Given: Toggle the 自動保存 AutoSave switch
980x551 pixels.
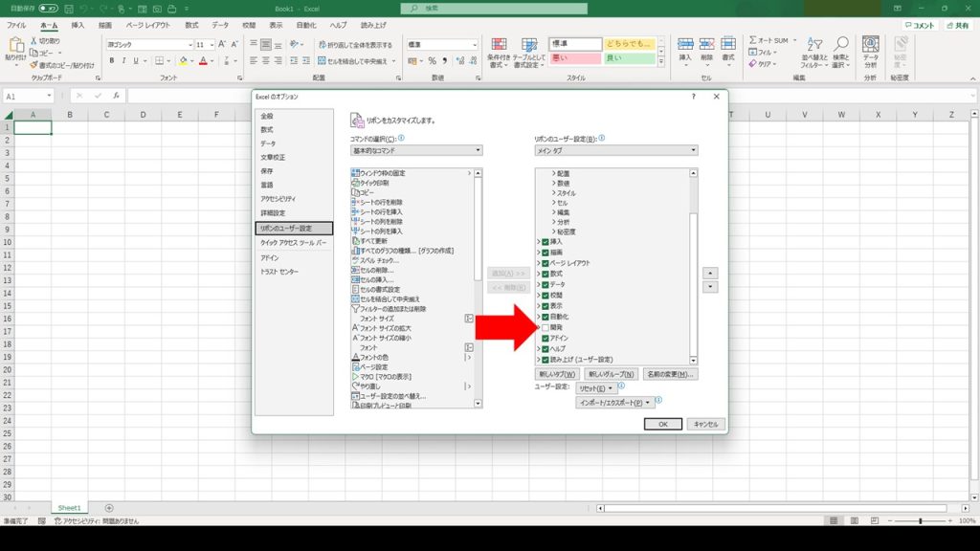Looking at the screenshot, I should click(x=48, y=8).
